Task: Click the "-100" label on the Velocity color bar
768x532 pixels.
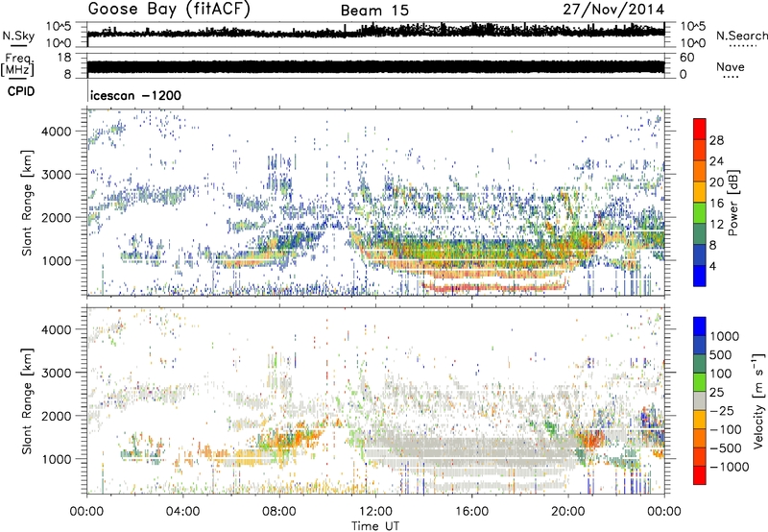Action: pos(726,429)
